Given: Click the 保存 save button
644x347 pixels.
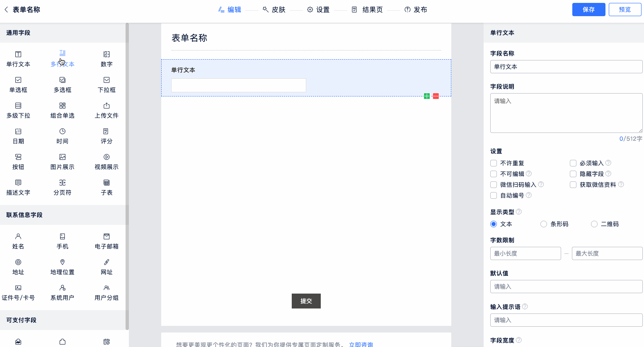Looking at the screenshot, I should [x=588, y=10].
